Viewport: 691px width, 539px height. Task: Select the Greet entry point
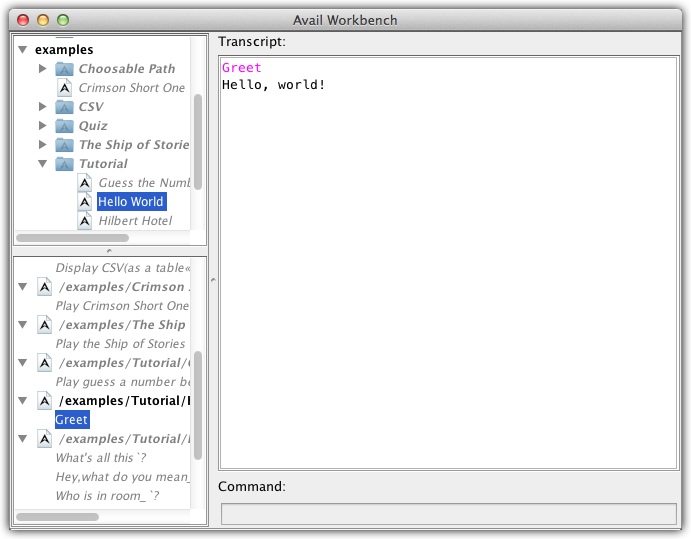point(72,420)
